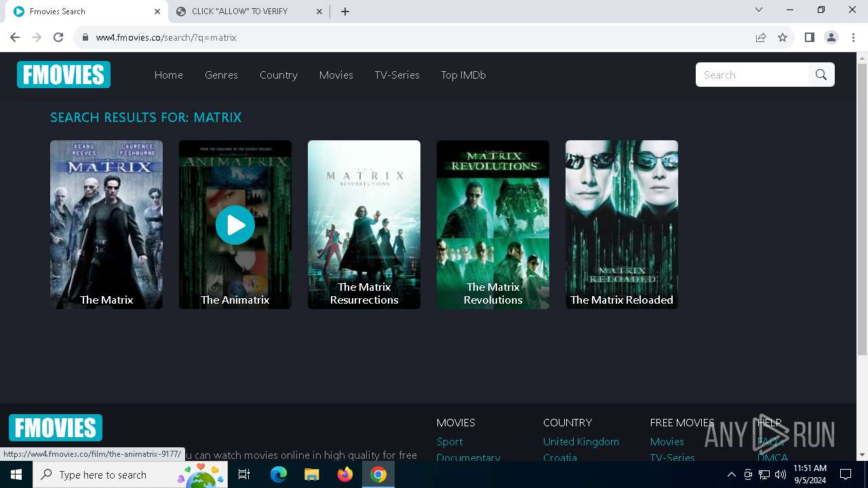Open The Matrix poster
Viewport: 868px width, 488px height.
[106, 224]
